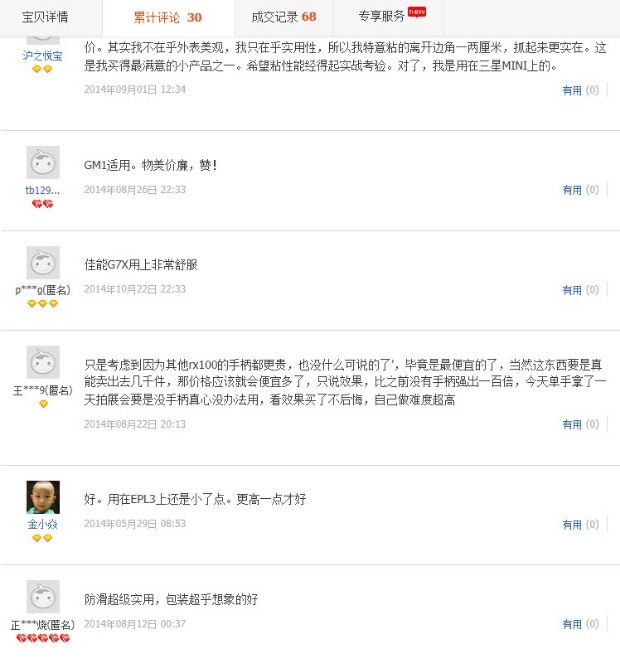Mark the GM1适用 review as 有用
This screenshot has height=663, width=620.
point(571,190)
